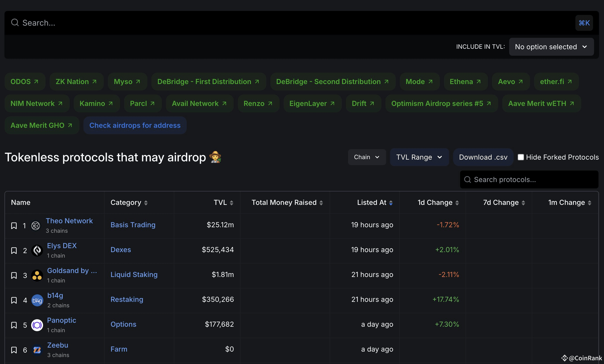Click the CoinRank watermark icon
Viewport: 604px width, 364px height.
565,358
